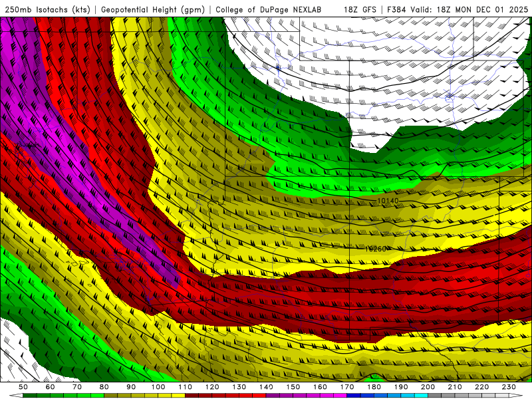Click the '130' label on the color scale
This screenshot has height=399, width=532.
pyautogui.click(x=239, y=387)
